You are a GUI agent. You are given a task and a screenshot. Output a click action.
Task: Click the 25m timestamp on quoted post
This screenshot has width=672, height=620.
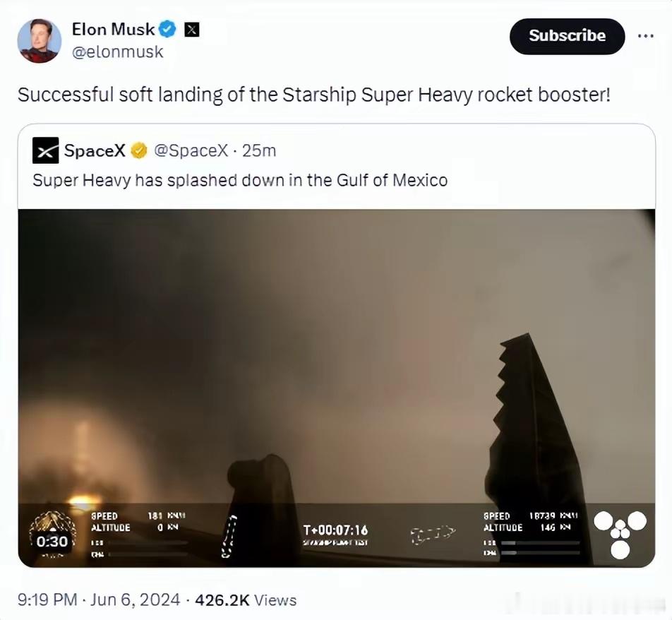pos(259,150)
